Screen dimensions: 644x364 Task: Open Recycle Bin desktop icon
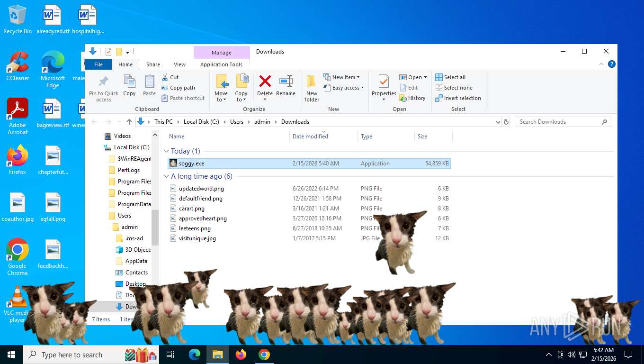[x=18, y=20]
